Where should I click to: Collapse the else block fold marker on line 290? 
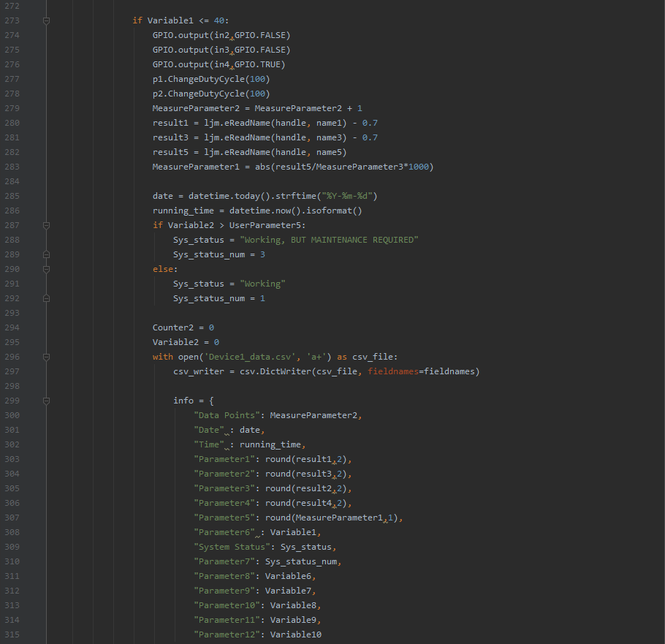click(x=47, y=269)
